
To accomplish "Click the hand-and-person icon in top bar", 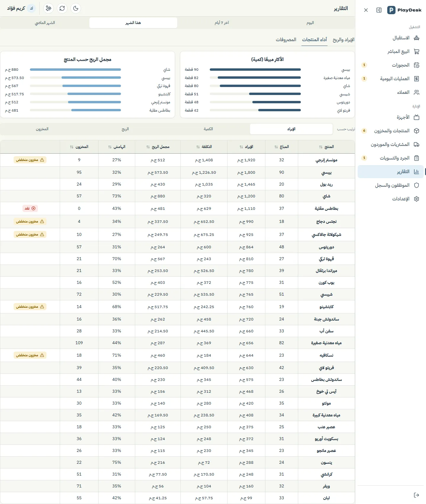I will click(49, 8).
